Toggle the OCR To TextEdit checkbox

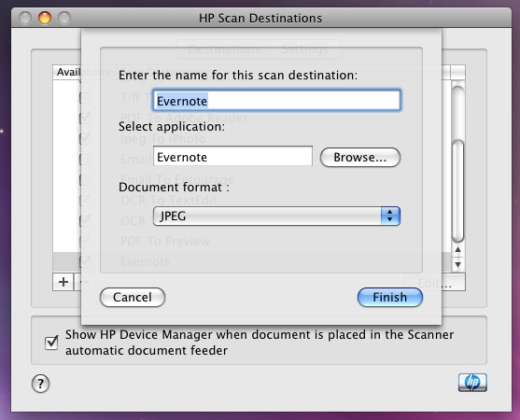pyautogui.click(x=85, y=201)
